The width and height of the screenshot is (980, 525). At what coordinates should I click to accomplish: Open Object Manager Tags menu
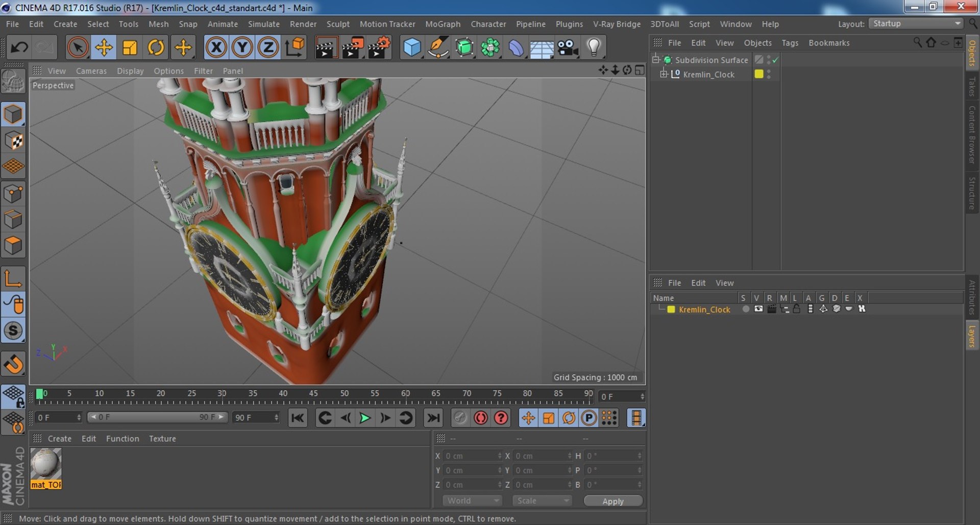[x=790, y=43]
